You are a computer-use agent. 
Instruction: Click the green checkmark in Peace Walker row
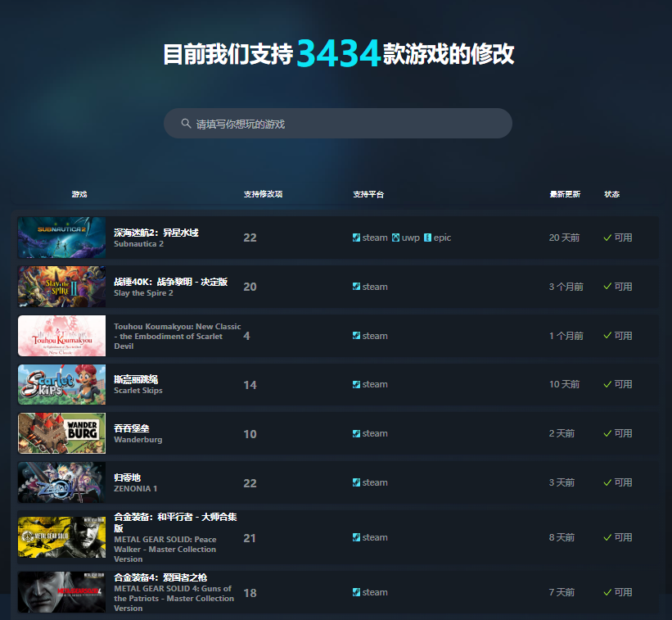click(607, 537)
